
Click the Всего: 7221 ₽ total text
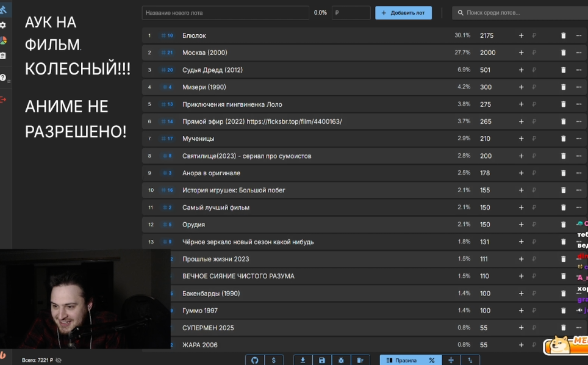[37, 360]
